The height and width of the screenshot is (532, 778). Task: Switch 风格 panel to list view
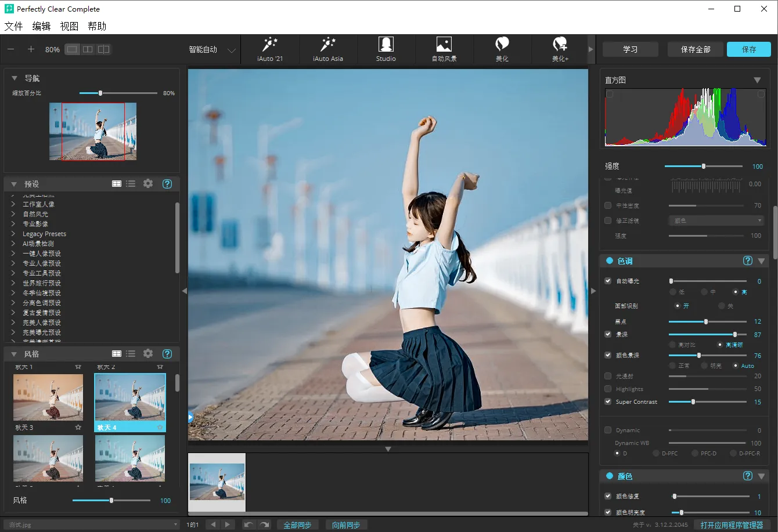click(131, 354)
